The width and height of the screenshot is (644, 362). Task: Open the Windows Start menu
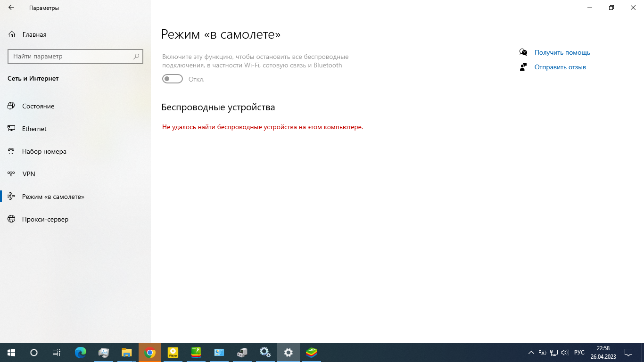click(11, 353)
